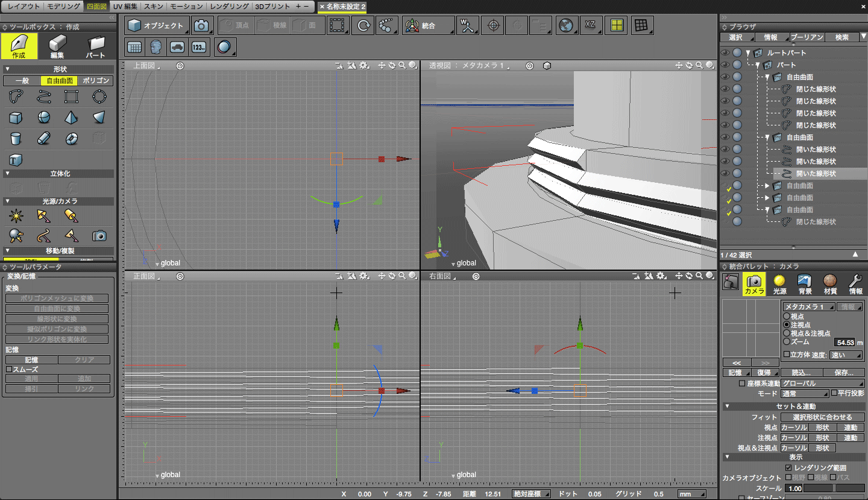The height and width of the screenshot is (500, 868).
Task: Switch to the レンダリング tab
Action: click(x=230, y=6)
